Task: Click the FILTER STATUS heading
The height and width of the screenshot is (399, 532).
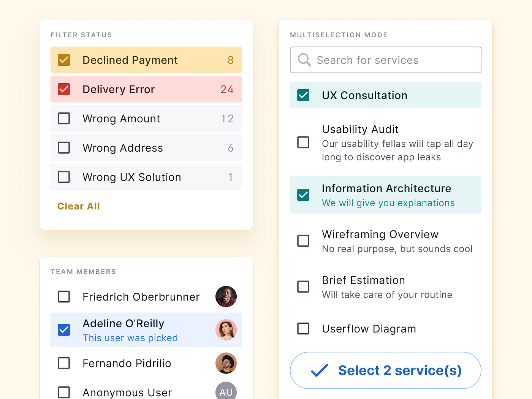Action: [81, 35]
